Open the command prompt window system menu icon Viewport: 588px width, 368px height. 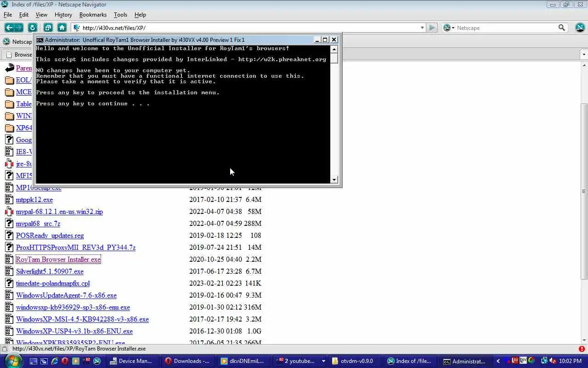40,40
